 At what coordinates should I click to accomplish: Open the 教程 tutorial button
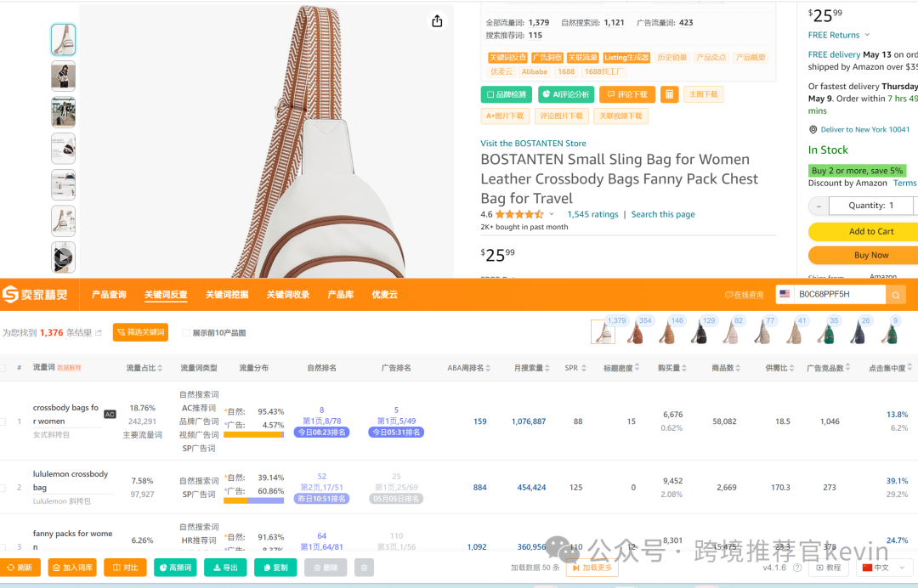pos(829,568)
